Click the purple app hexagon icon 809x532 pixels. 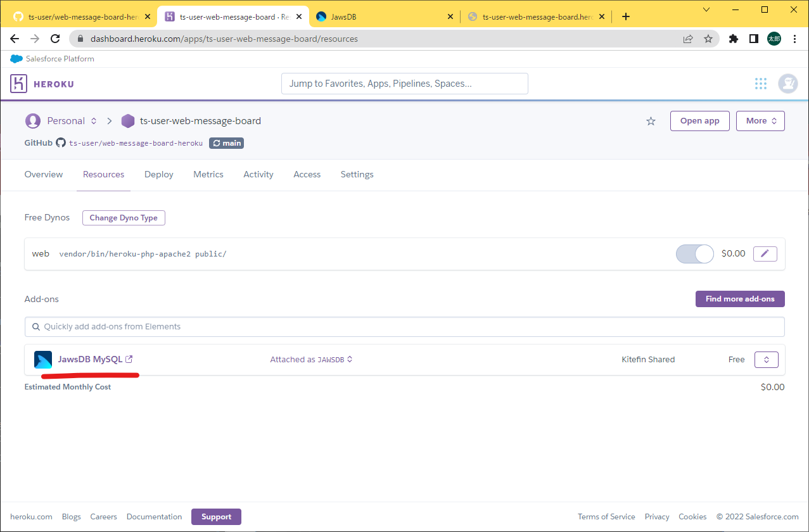tap(128, 121)
